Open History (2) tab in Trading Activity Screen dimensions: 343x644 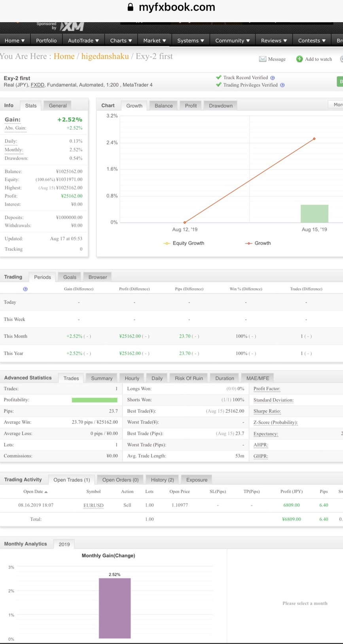162,480
